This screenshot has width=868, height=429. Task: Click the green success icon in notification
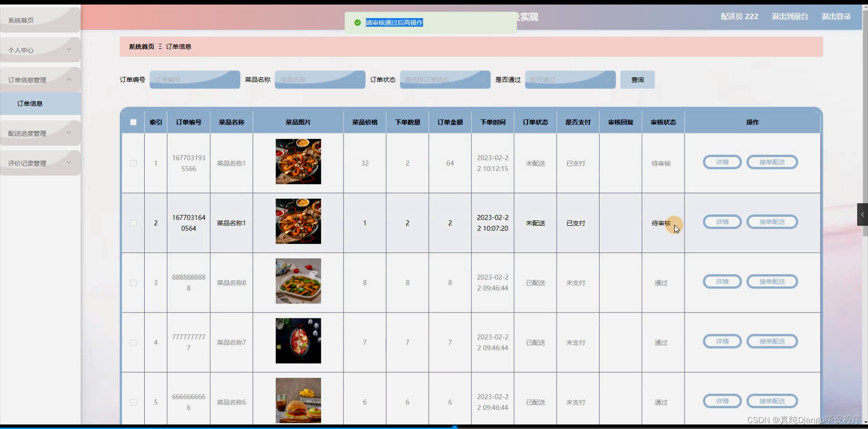click(358, 22)
